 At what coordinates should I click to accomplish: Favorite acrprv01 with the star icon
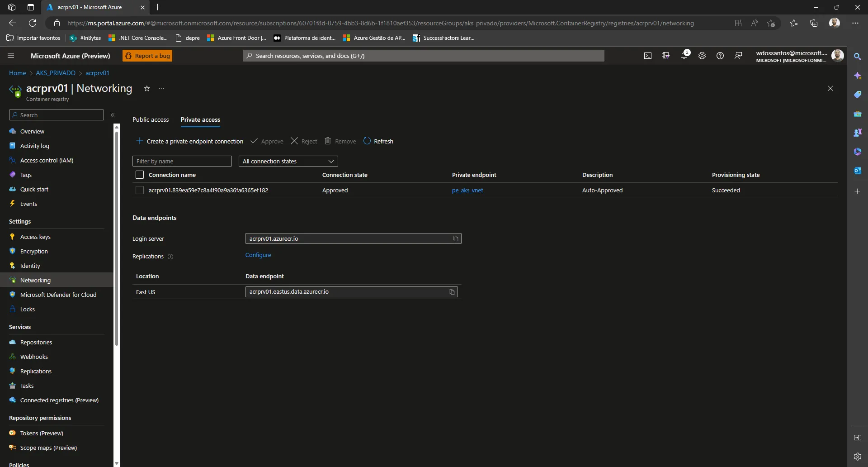146,88
